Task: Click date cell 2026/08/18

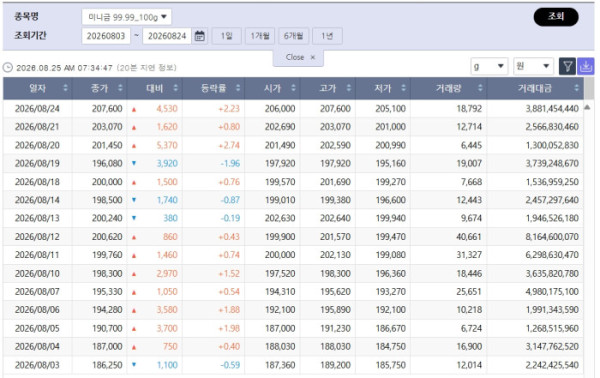Action: [37, 182]
